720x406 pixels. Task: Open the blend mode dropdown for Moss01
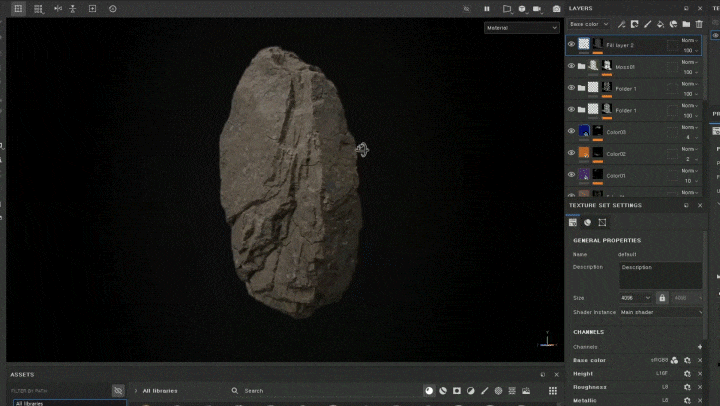(690, 62)
